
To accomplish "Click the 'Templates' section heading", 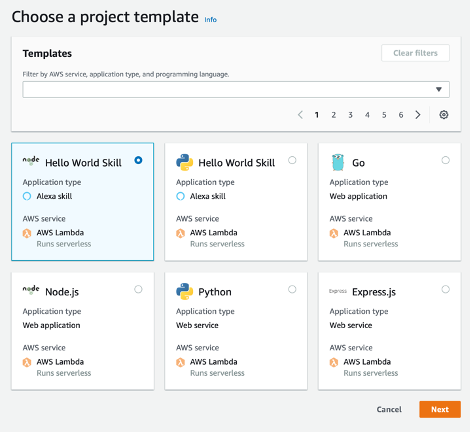I will pyautogui.click(x=47, y=53).
